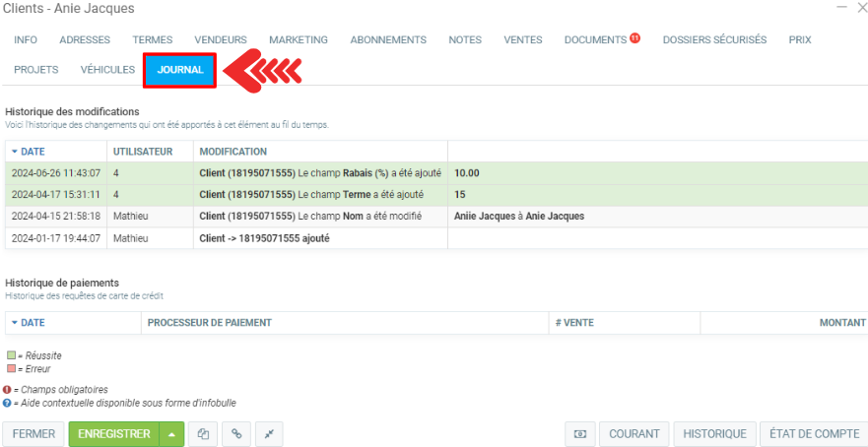
Task: Minimize the Anie Jacques client window
Action: click(x=840, y=8)
